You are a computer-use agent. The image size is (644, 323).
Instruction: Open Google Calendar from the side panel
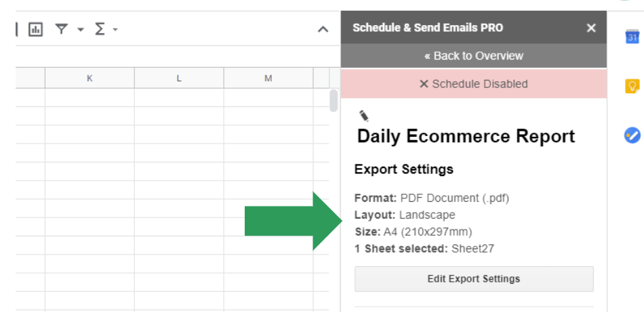632,37
